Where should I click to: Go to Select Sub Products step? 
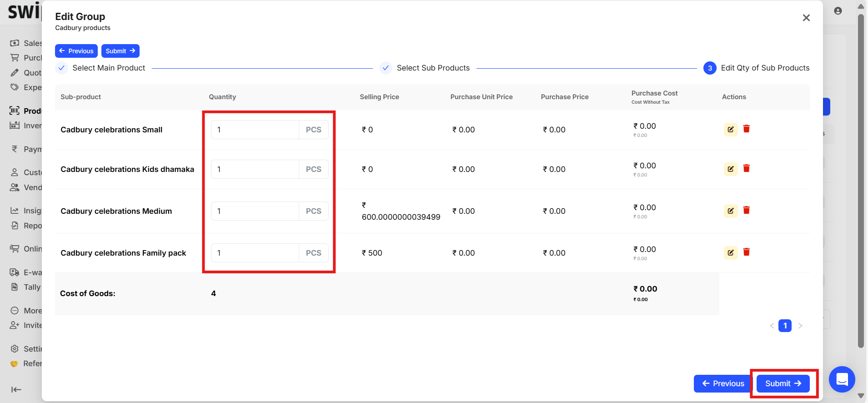425,68
